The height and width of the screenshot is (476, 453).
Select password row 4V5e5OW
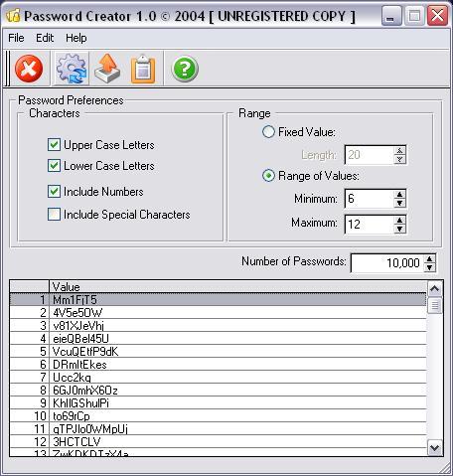point(218,313)
